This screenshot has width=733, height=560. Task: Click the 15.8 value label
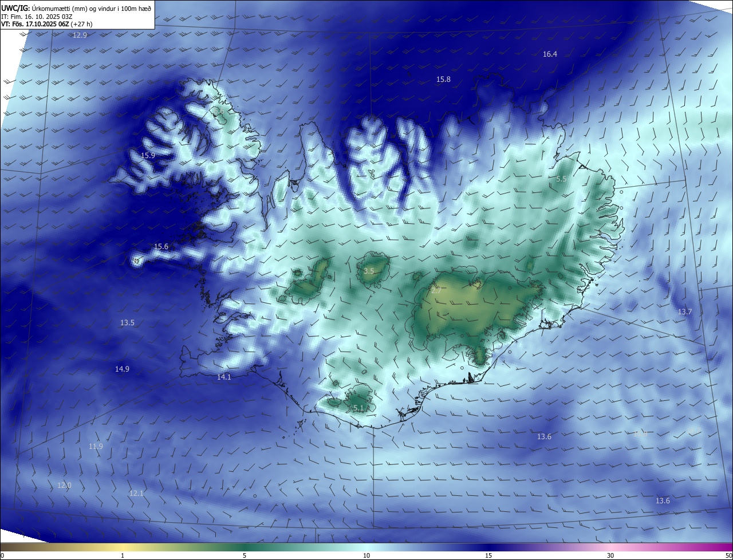point(443,80)
